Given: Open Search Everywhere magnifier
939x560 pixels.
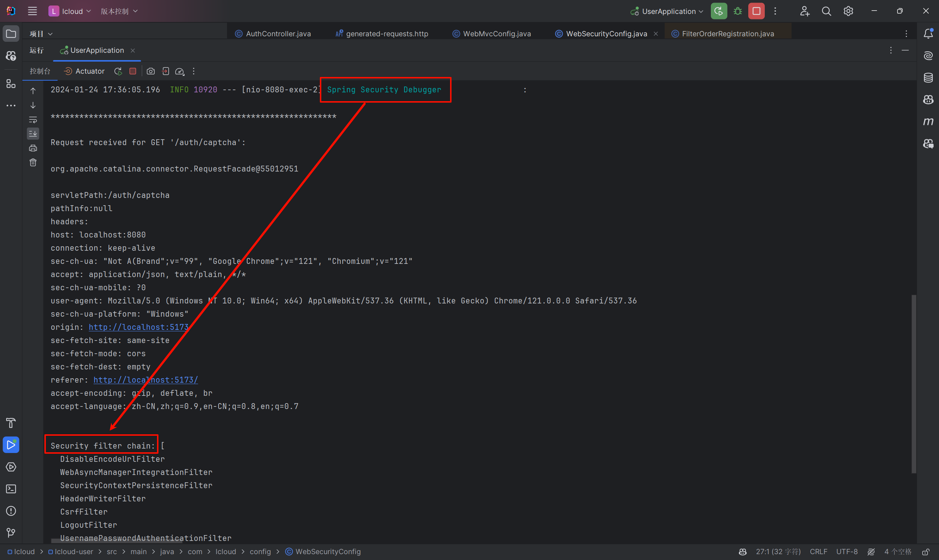Looking at the screenshot, I should (826, 11).
